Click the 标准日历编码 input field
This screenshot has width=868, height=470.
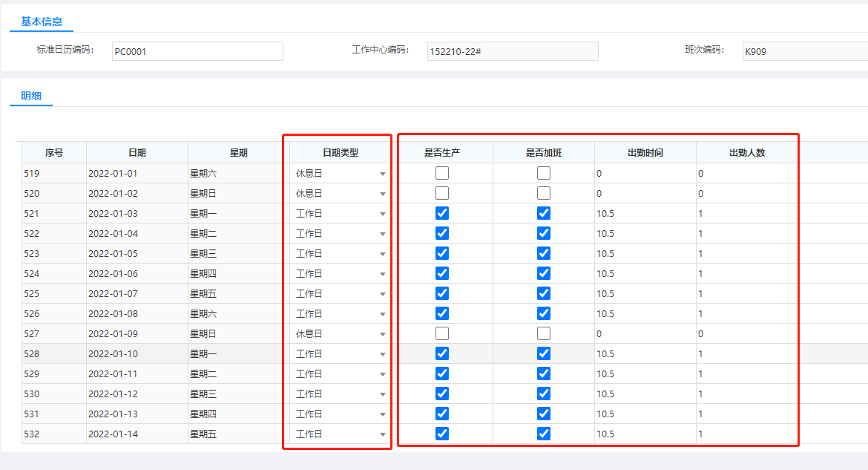pos(197,51)
